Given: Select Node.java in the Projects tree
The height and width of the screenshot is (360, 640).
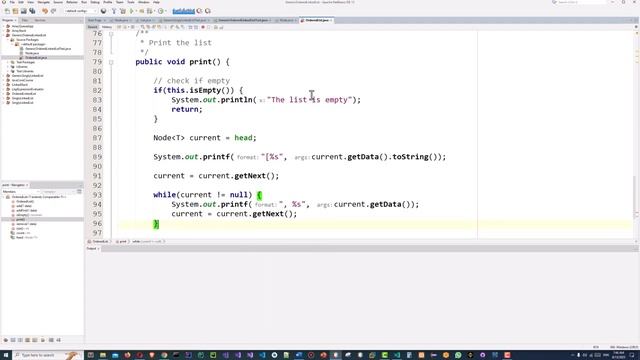Looking at the screenshot, I should 32,53.
